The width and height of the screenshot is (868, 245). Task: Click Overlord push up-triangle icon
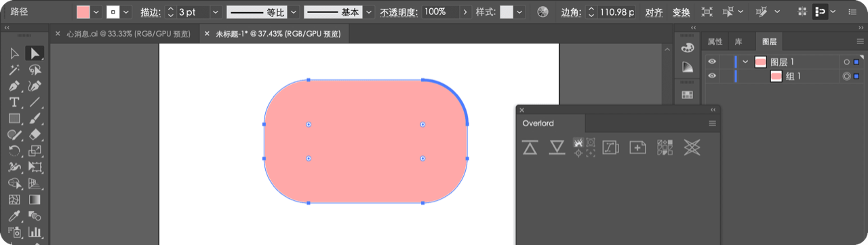(530, 147)
